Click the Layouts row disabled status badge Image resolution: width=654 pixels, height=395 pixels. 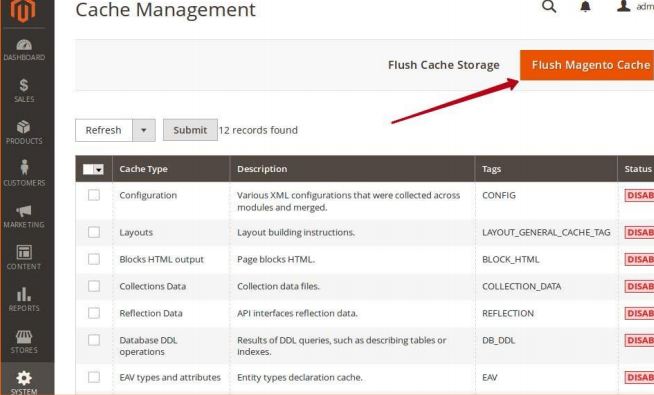click(x=639, y=232)
